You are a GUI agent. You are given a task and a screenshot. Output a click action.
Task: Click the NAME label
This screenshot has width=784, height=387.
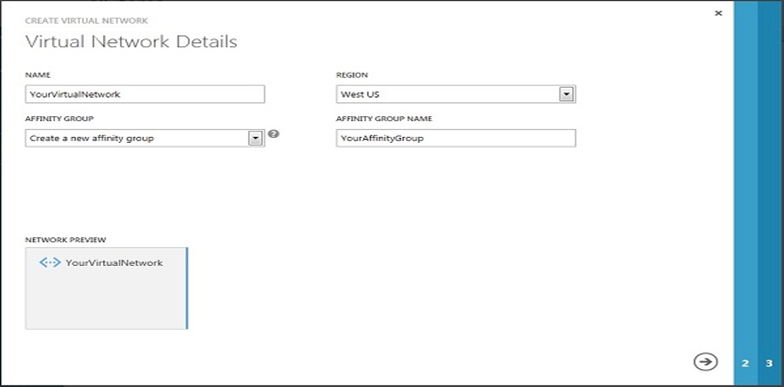(x=38, y=75)
